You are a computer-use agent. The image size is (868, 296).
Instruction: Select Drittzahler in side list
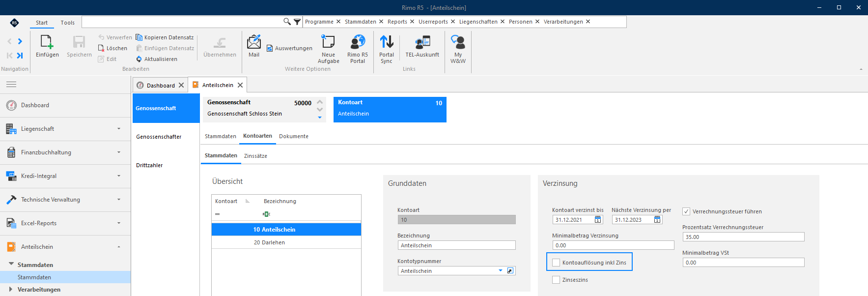(x=149, y=165)
